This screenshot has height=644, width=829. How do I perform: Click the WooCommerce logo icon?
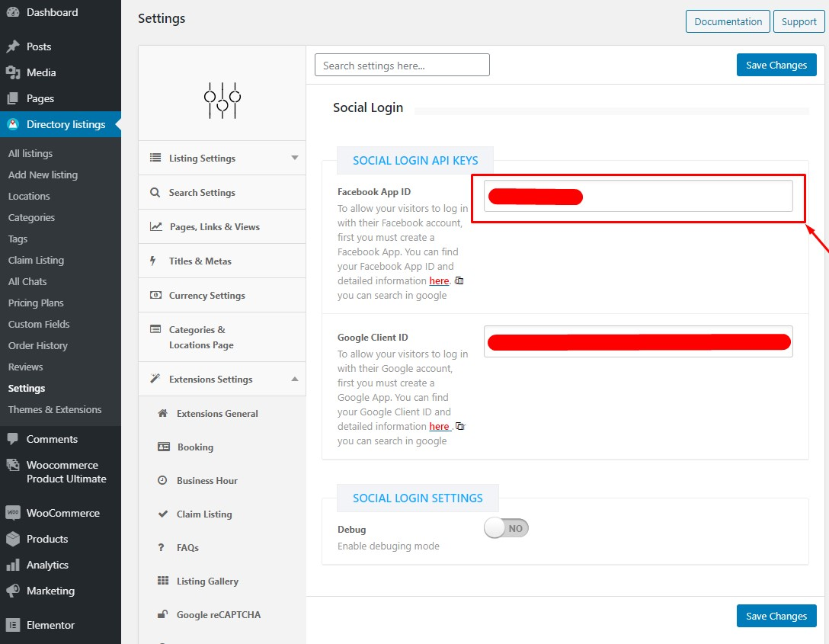click(x=13, y=513)
